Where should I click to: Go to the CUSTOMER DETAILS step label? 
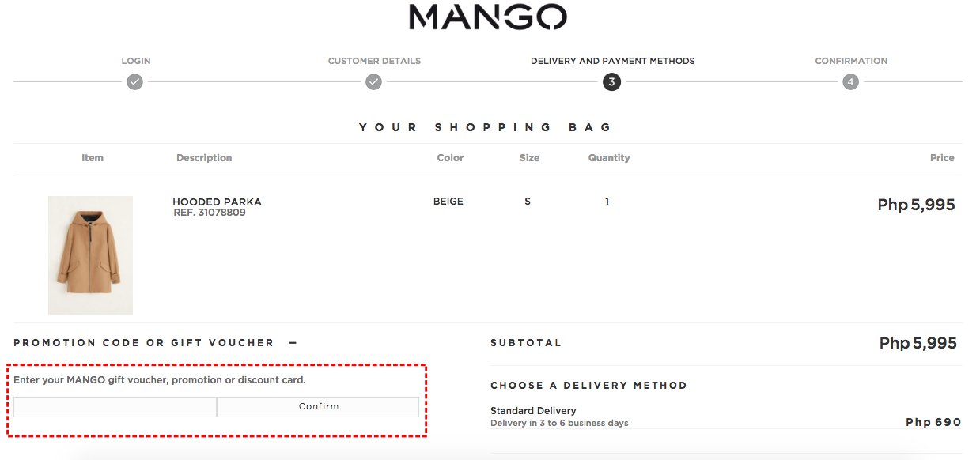(374, 61)
